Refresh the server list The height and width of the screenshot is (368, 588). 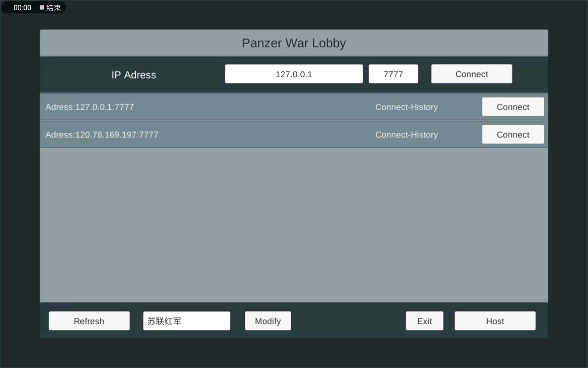click(89, 321)
